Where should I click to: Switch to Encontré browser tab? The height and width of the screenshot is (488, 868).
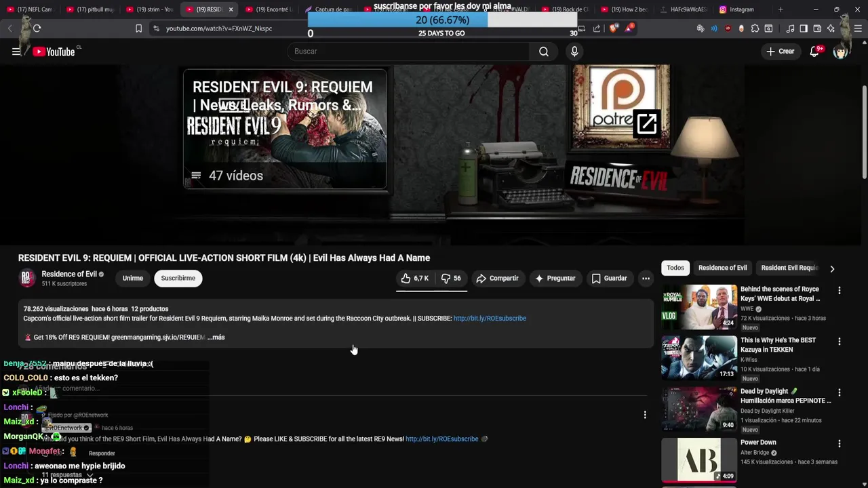269,9
